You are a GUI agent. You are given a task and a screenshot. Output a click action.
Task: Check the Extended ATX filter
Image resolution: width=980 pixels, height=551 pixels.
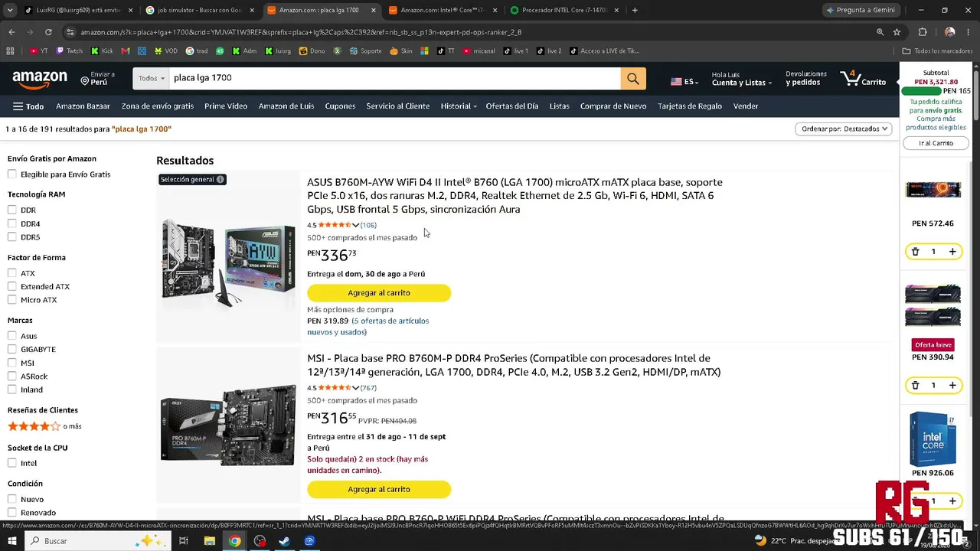[12, 286]
